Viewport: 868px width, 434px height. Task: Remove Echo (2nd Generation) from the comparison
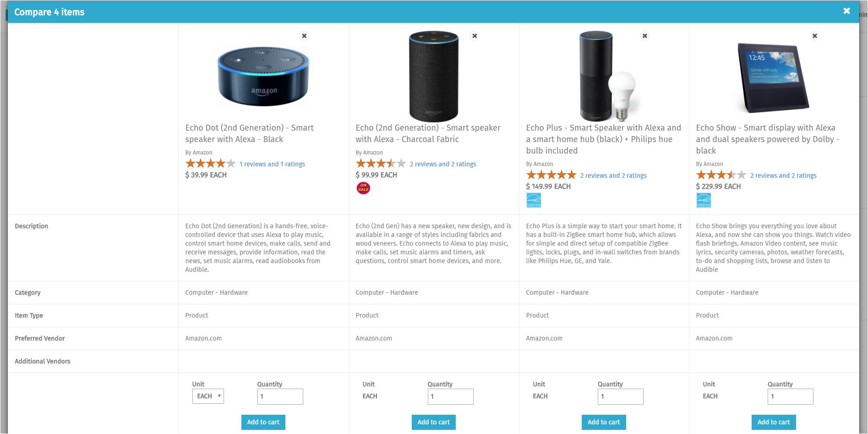click(x=475, y=36)
